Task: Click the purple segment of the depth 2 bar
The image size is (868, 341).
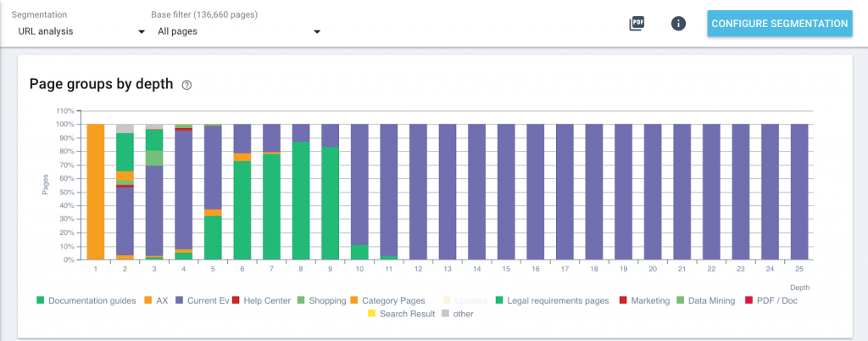Action: (x=125, y=221)
